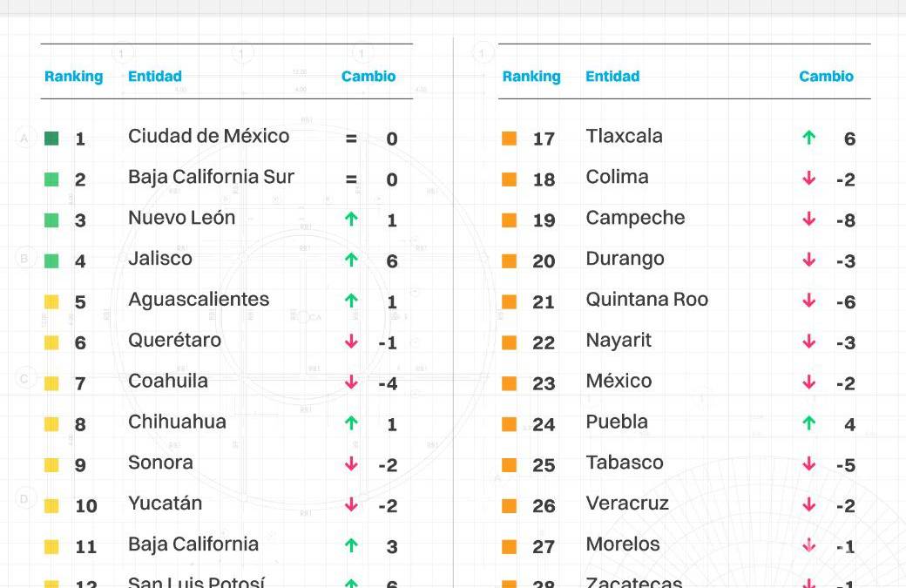The image size is (906, 588).
Task: Click the change value -8 for Campeche
Action: click(845, 220)
